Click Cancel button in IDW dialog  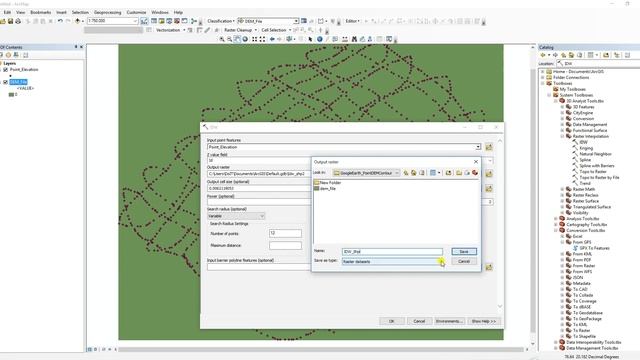(419, 321)
